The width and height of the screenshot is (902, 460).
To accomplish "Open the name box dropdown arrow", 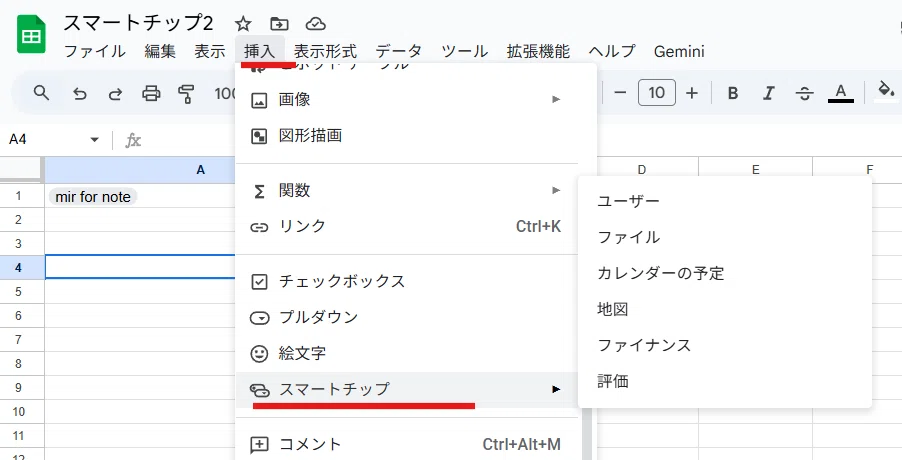I will 94,140.
